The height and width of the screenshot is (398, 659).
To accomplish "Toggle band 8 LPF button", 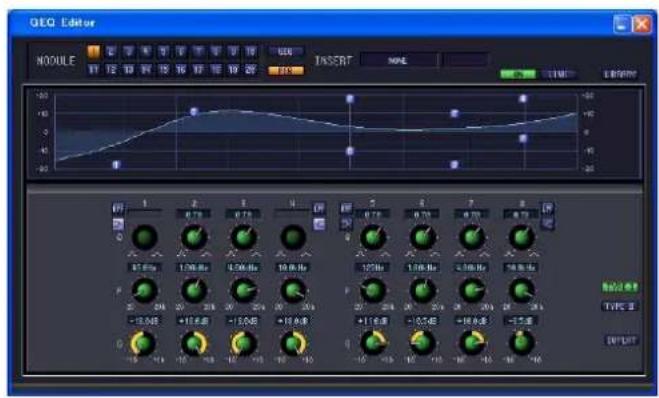I will tap(548, 208).
